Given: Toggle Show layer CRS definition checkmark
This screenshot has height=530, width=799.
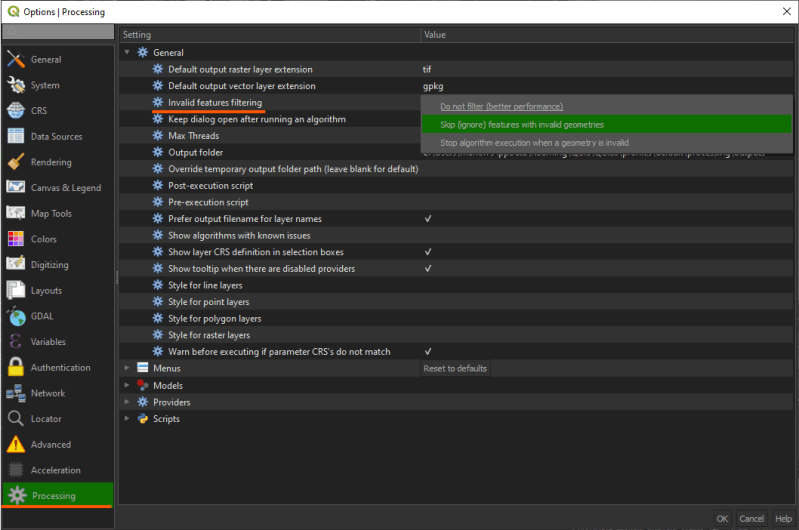Looking at the screenshot, I should [x=428, y=252].
